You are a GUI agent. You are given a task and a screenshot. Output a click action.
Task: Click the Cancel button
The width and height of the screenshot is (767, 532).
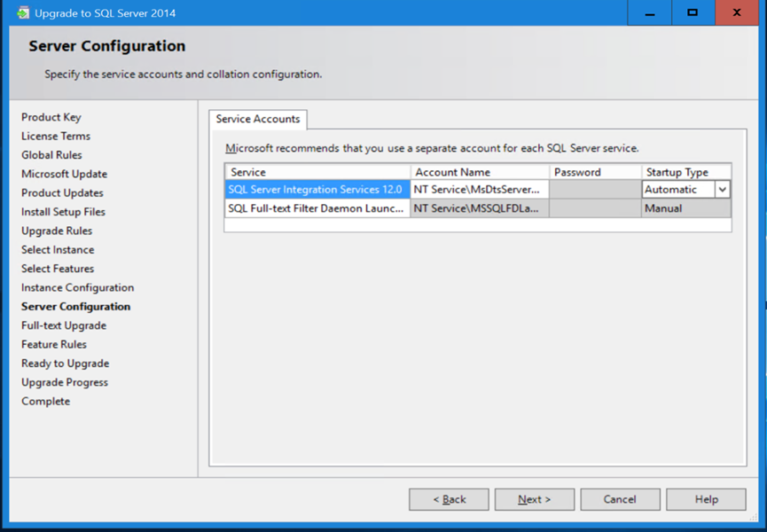click(x=620, y=499)
